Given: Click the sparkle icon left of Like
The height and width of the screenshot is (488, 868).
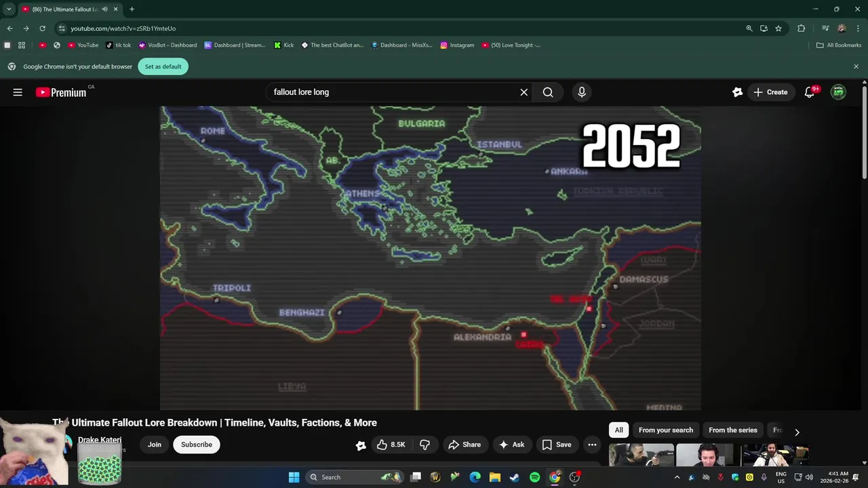Looking at the screenshot, I should [361, 445].
